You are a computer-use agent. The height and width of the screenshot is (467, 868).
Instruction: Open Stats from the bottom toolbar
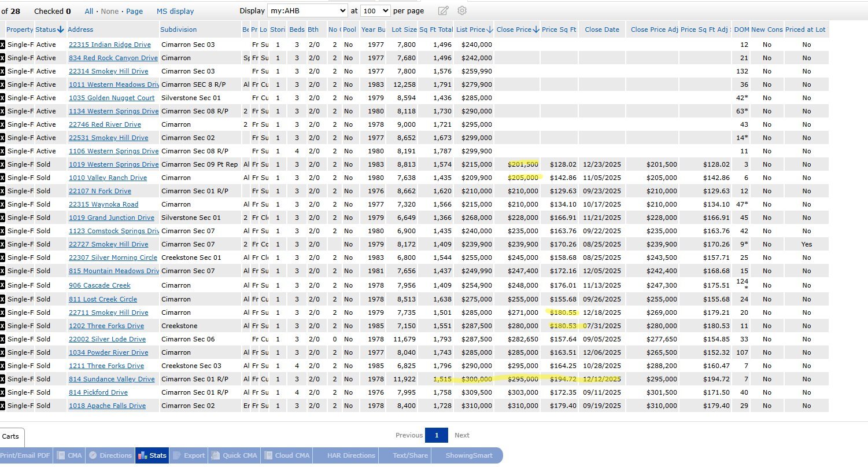(x=152, y=455)
